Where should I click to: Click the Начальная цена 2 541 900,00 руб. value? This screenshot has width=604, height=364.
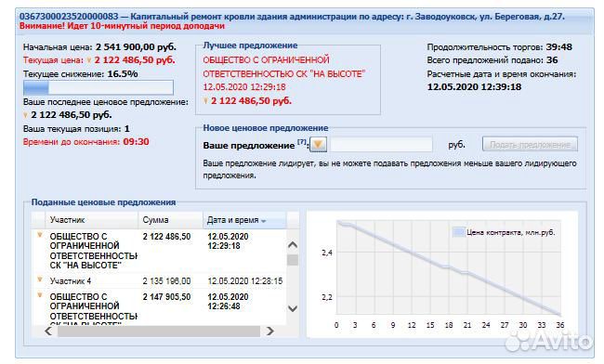tap(136, 47)
